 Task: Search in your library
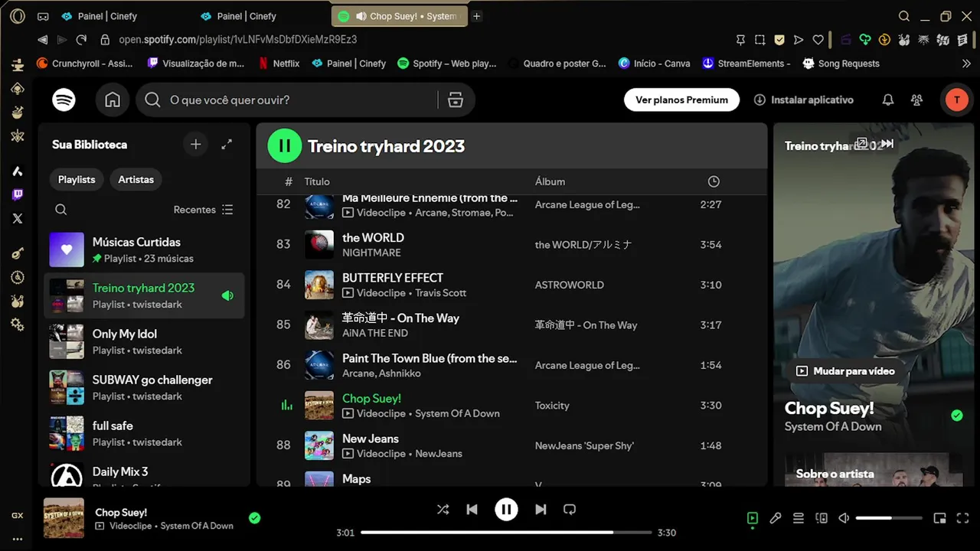point(61,210)
